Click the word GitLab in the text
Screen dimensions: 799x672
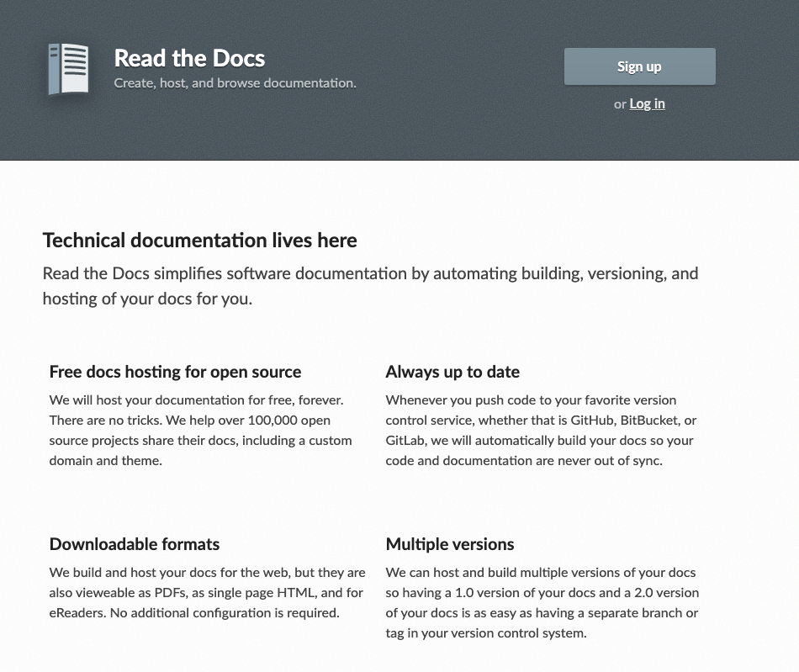tap(405, 441)
